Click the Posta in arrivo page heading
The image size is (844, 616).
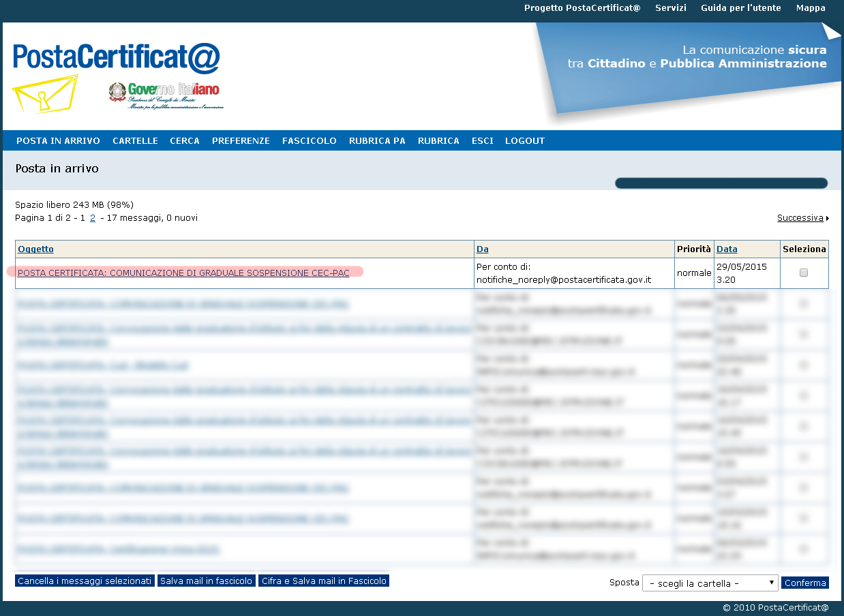click(57, 168)
